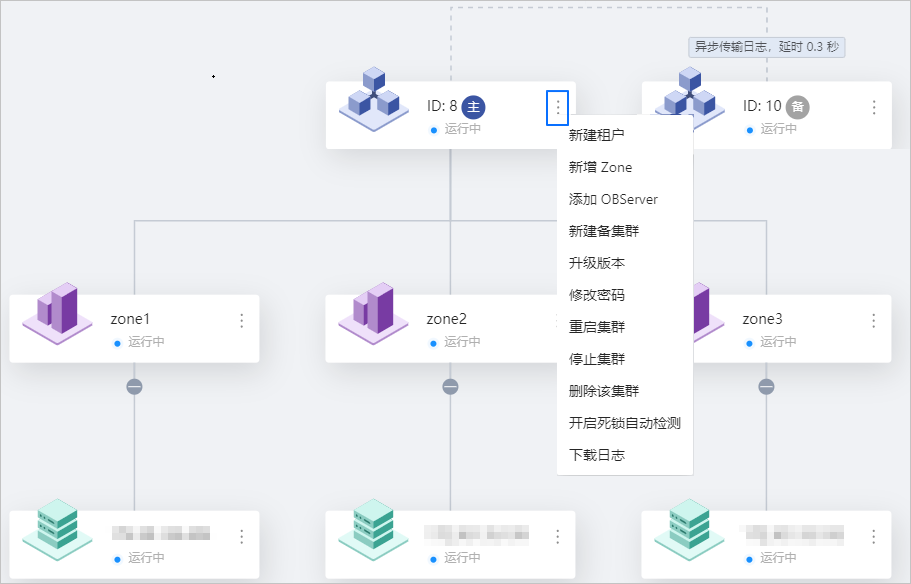The width and height of the screenshot is (911, 584).
Task: Click 运行中 status under ID: 8
Action: (463, 129)
